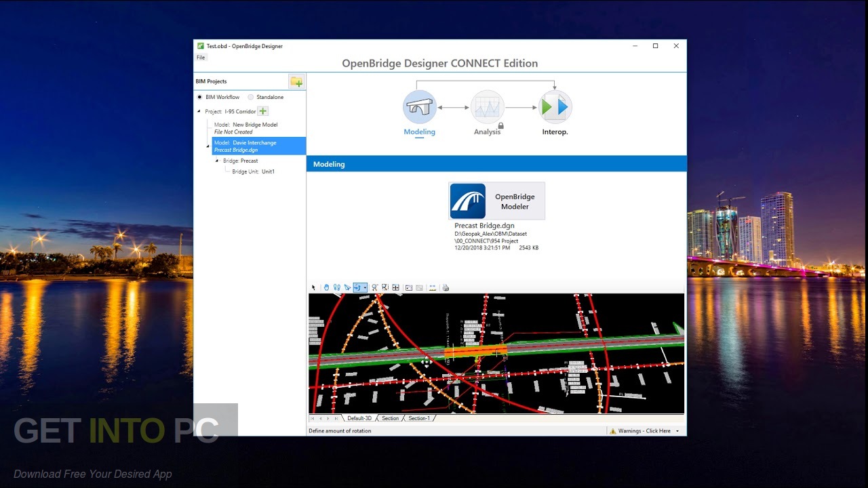
Task: Select Model: Davie Interchange row
Action: point(259,146)
